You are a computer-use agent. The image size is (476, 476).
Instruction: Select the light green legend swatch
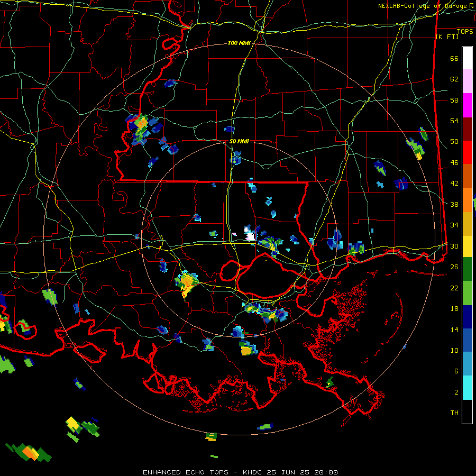pos(467,293)
